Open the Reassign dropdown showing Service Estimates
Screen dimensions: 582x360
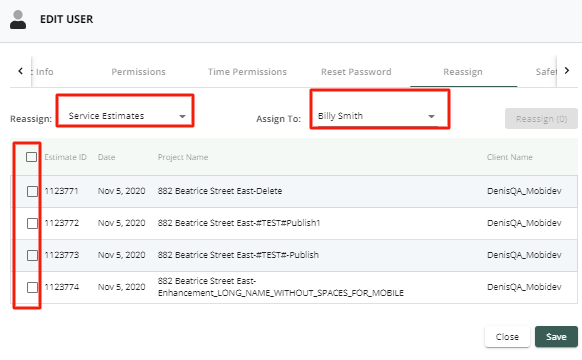(x=126, y=116)
